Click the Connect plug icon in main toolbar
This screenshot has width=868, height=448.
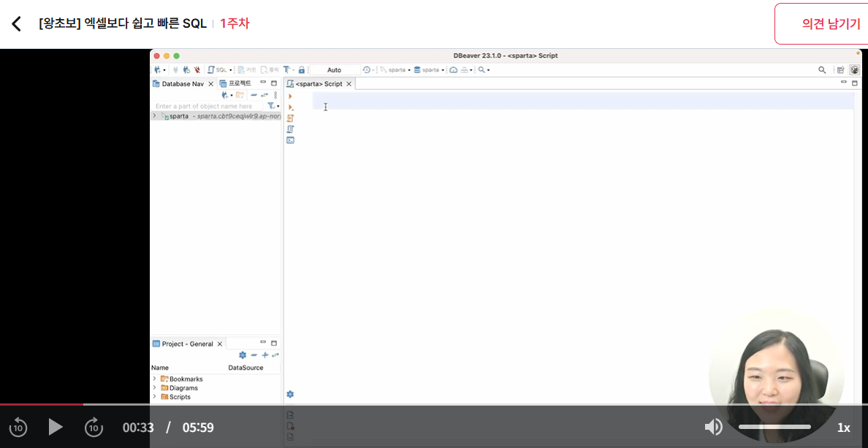pyautogui.click(x=175, y=70)
